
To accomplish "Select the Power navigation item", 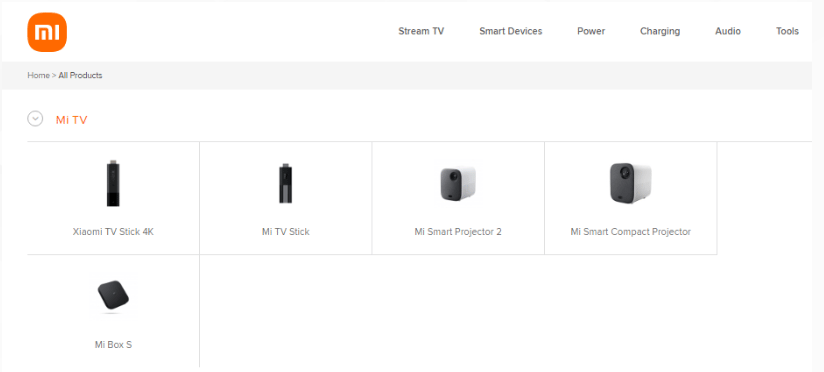I will [591, 32].
